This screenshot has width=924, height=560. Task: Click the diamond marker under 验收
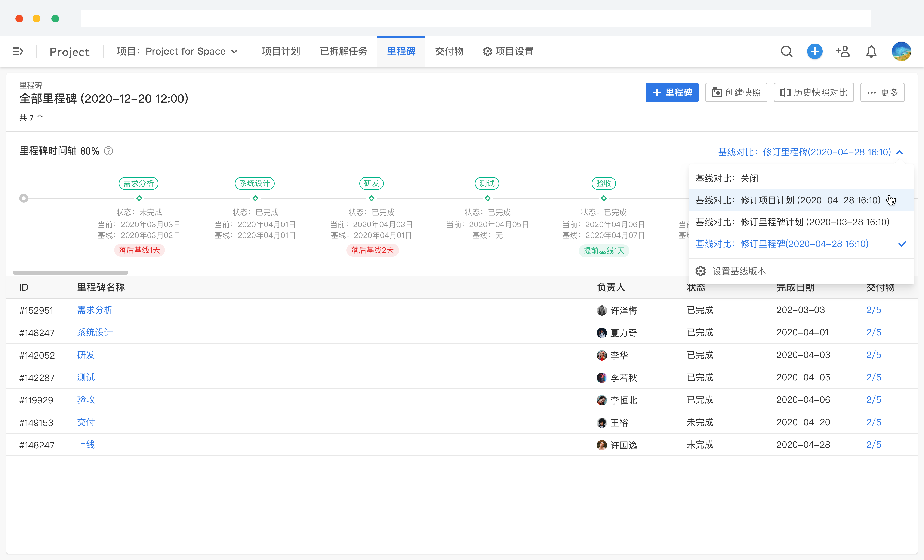[x=603, y=198]
